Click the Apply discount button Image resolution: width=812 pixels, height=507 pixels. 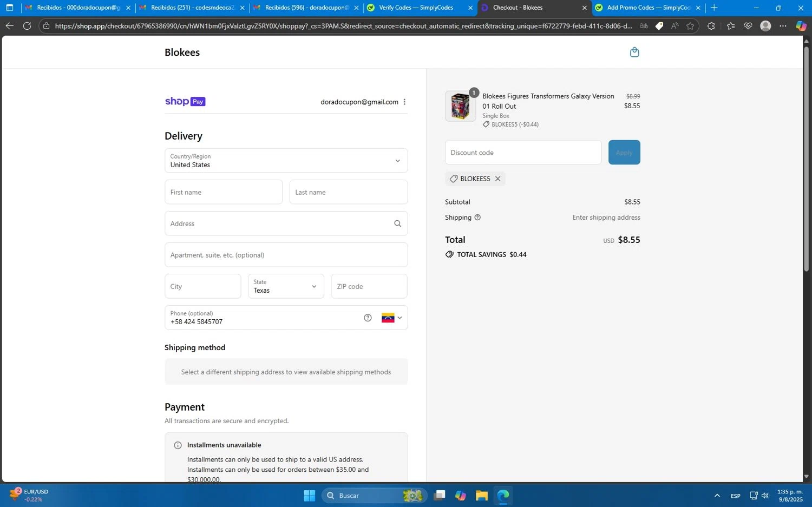click(624, 153)
